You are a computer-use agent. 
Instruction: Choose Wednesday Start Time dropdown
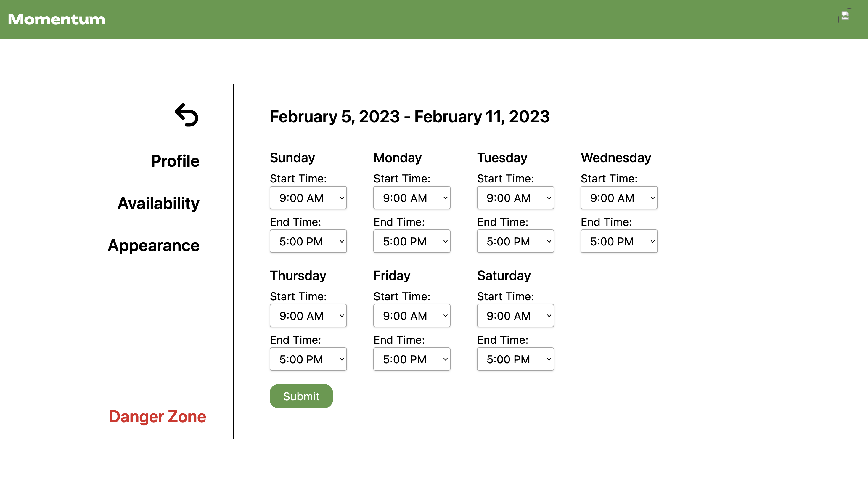point(619,198)
